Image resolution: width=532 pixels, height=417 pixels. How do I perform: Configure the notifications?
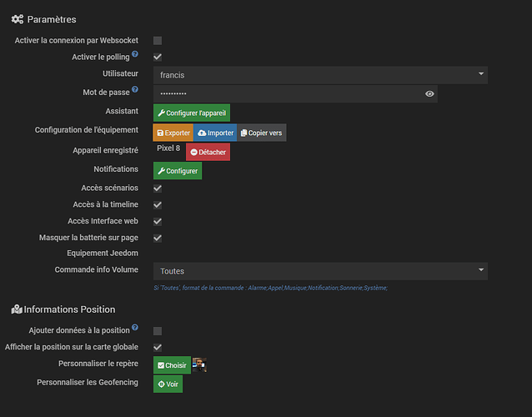click(178, 171)
